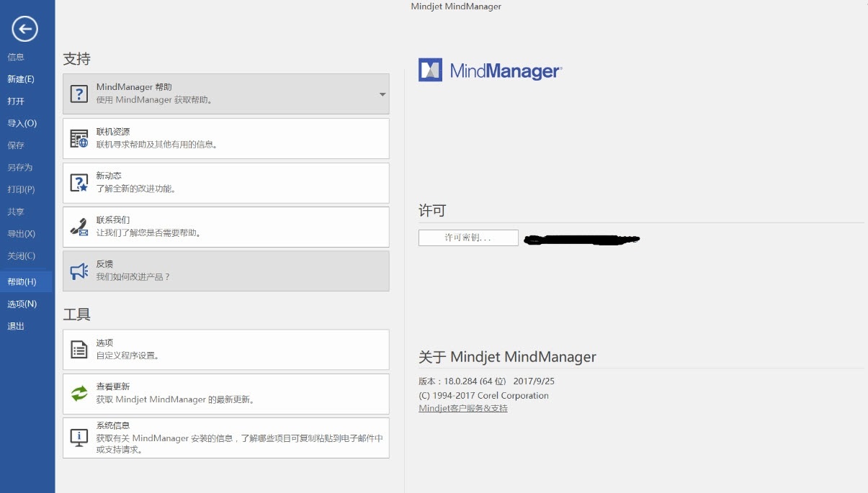Expand the MindManager 帮助 dropdown arrow

click(382, 94)
